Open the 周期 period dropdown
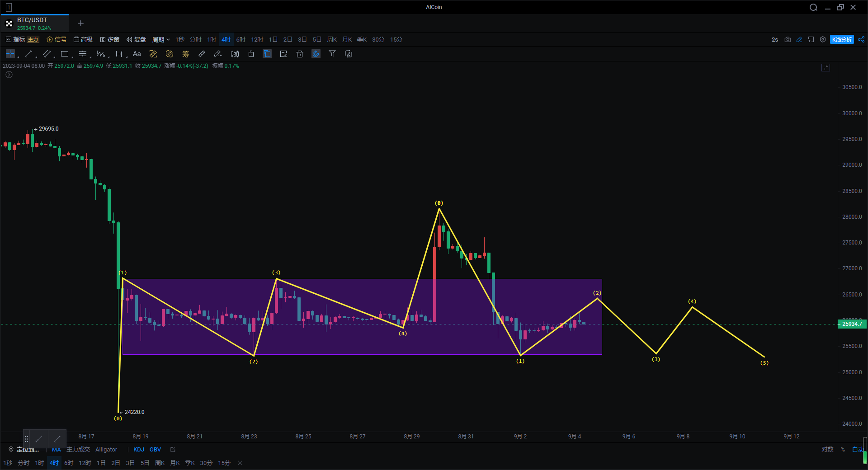The height and width of the screenshot is (470, 868). click(161, 40)
